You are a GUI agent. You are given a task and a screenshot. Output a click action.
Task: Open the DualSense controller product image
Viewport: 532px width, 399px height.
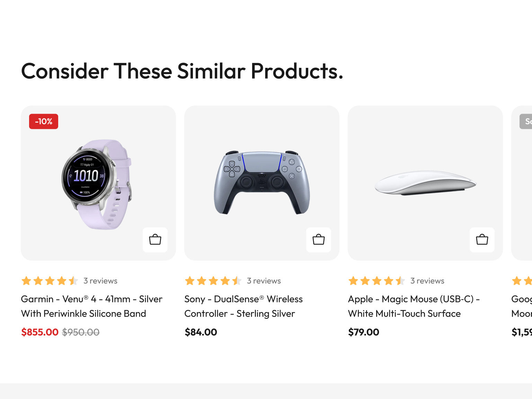pyautogui.click(x=262, y=183)
